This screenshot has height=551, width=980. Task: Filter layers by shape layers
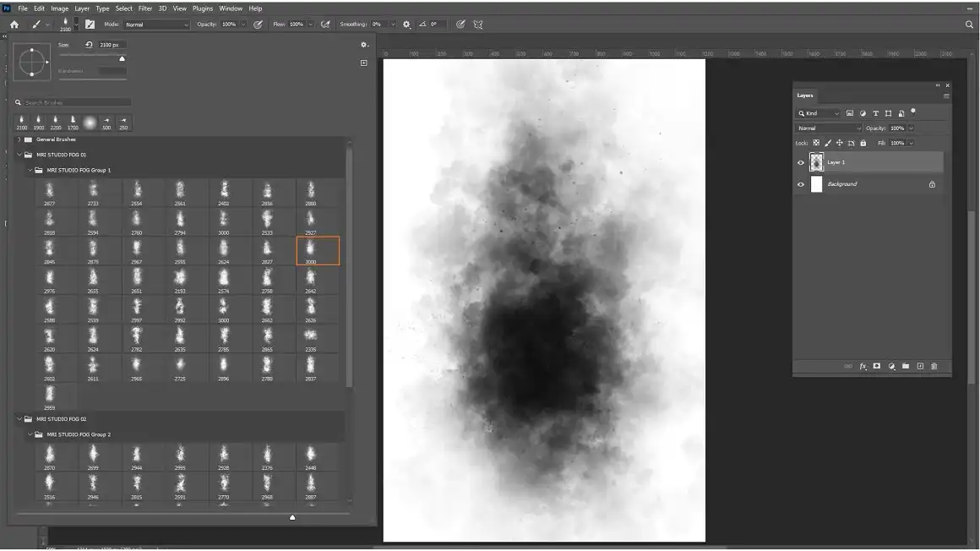888,113
